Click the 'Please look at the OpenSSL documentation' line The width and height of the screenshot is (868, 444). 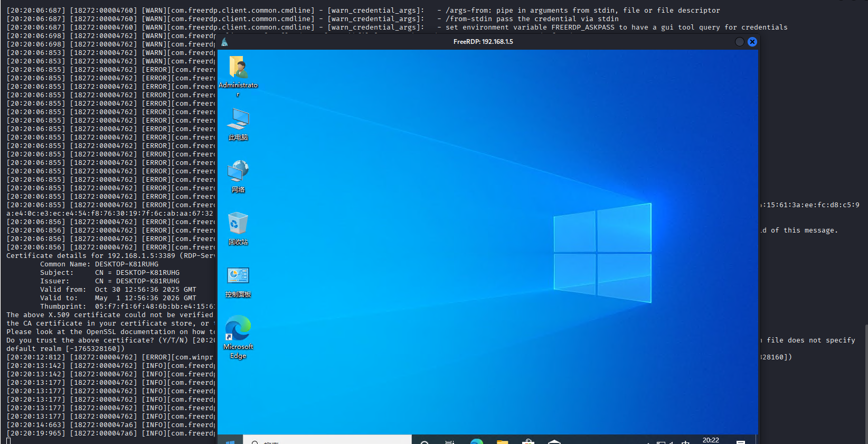[x=111, y=331]
